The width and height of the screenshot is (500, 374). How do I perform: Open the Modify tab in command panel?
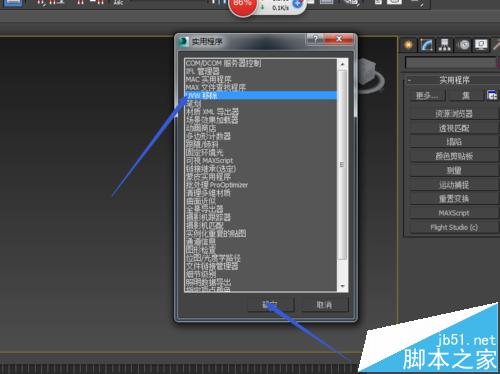(427, 45)
